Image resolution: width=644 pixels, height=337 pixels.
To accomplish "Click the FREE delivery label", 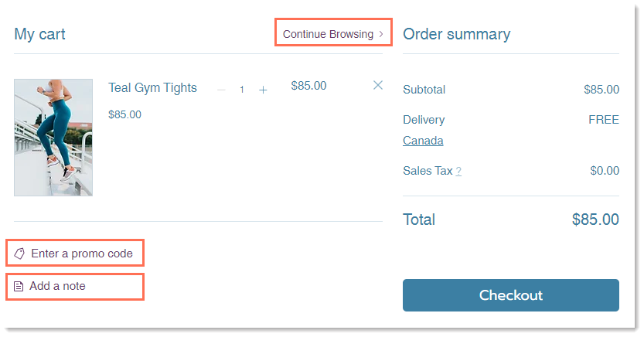I will point(604,120).
